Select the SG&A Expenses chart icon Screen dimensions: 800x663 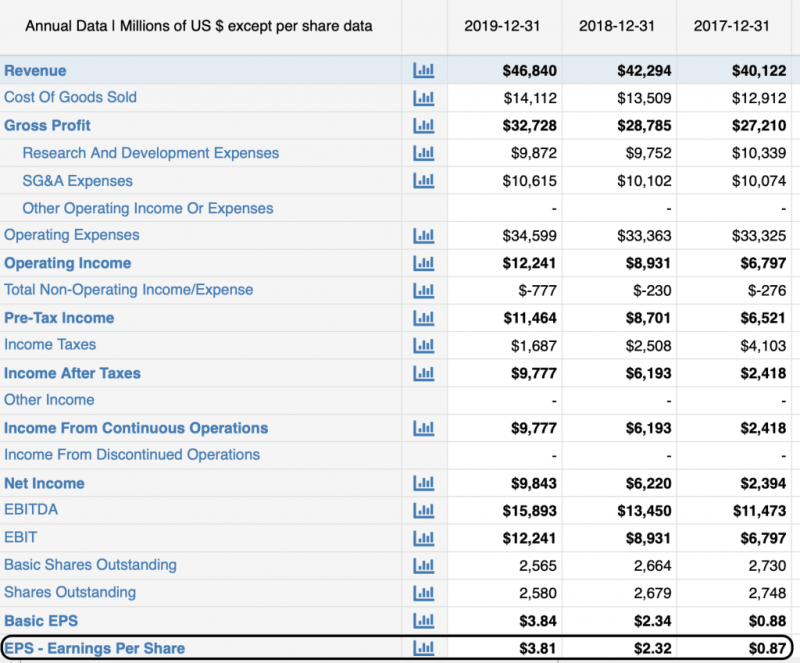click(424, 181)
